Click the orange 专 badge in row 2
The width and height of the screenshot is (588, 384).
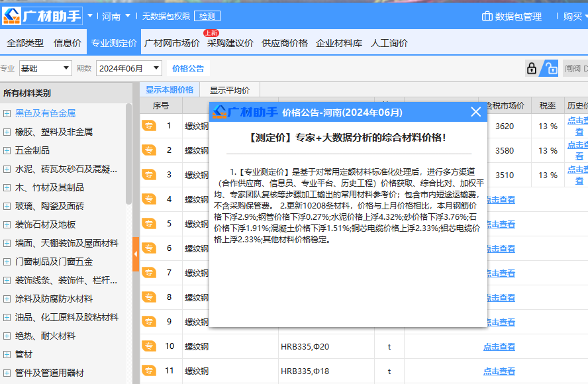(149, 150)
